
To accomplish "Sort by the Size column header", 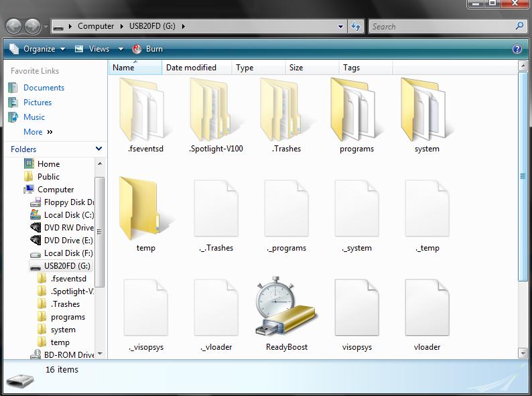I will 312,67.
